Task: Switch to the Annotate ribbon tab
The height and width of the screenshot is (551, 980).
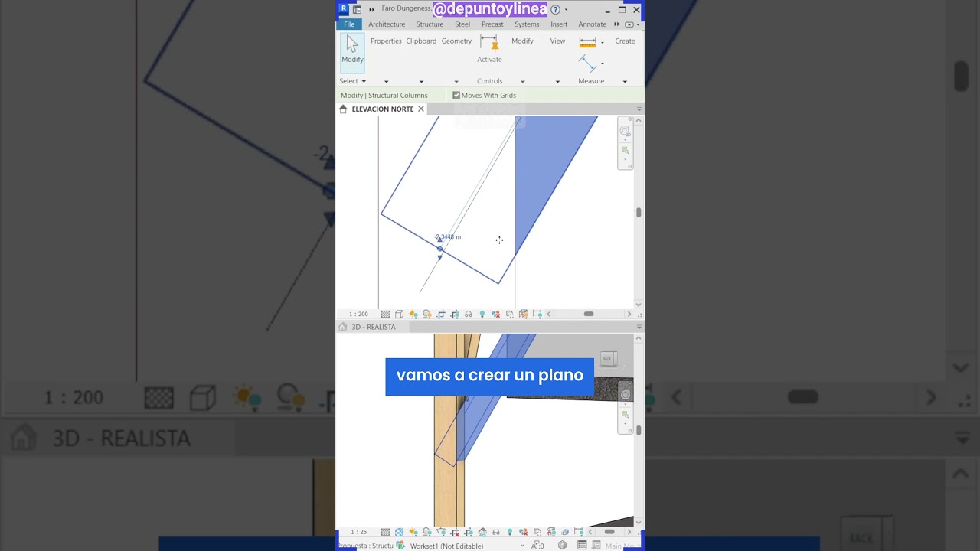Action: click(593, 24)
